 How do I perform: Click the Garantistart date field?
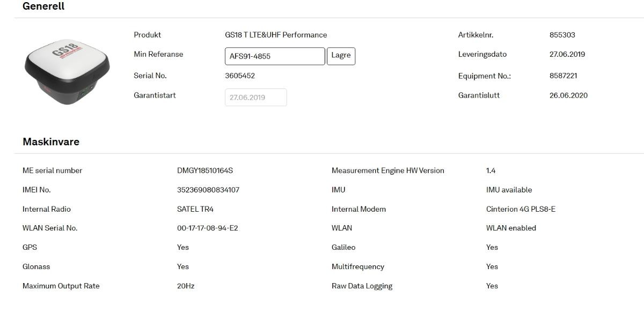(256, 98)
